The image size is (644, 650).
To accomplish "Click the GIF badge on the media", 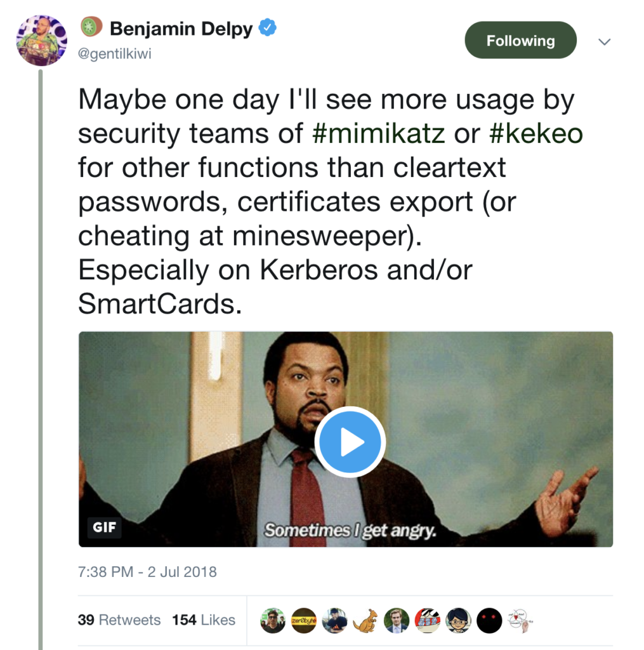I will pos(105,527).
